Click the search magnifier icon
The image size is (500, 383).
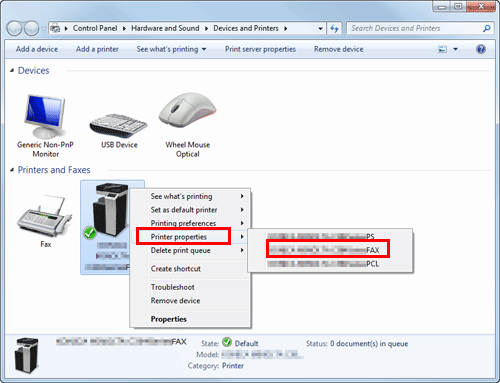pos(487,29)
